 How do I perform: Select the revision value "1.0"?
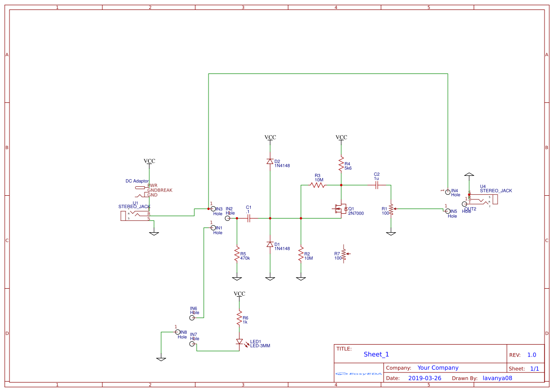(x=532, y=355)
